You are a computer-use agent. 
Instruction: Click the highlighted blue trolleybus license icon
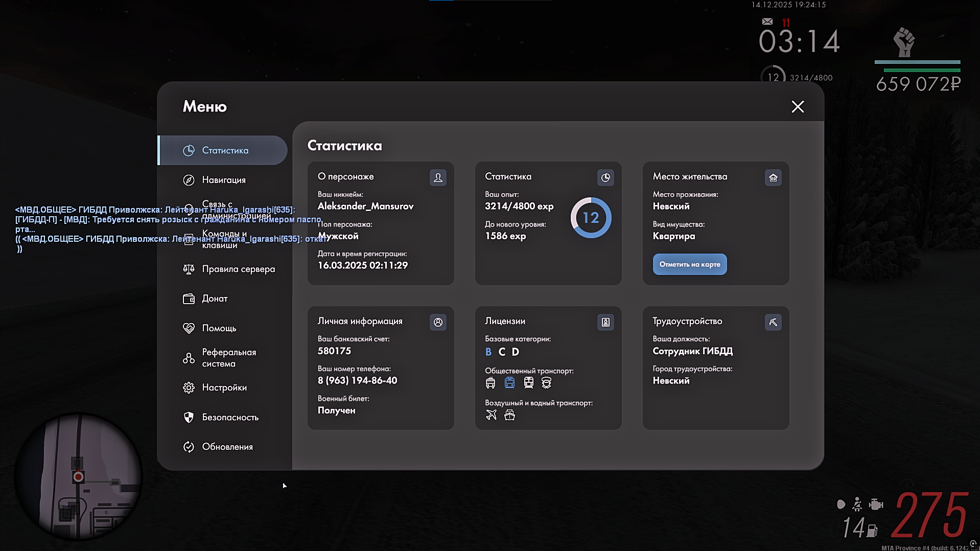509,382
